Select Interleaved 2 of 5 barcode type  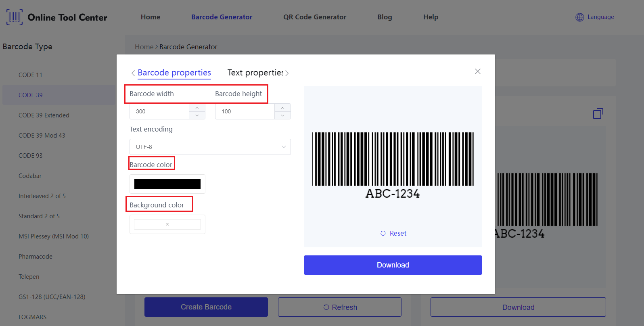click(42, 196)
